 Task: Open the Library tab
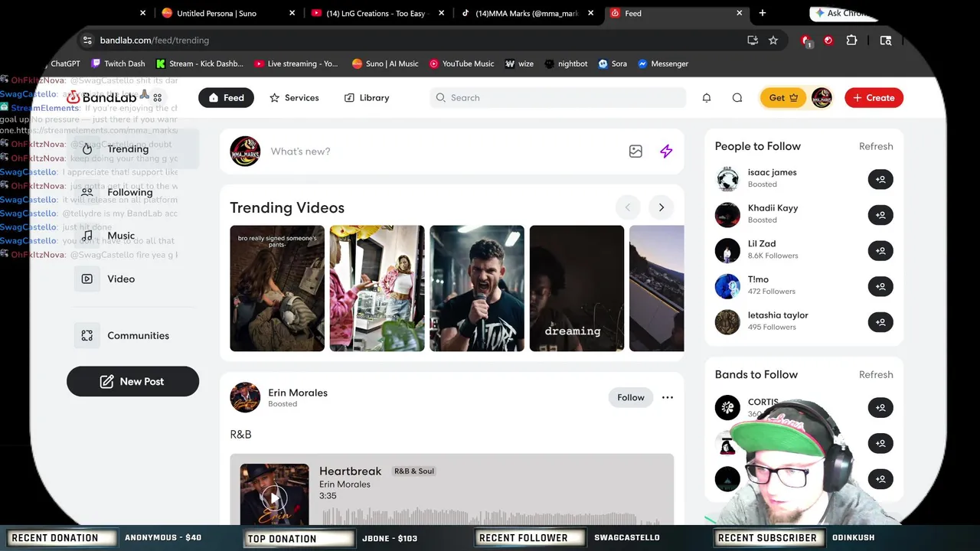[x=367, y=98]
